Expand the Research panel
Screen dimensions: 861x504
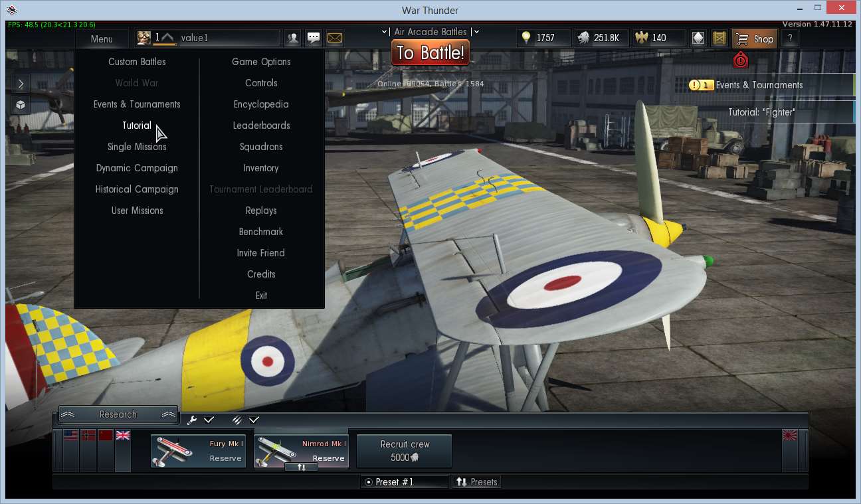118,414
